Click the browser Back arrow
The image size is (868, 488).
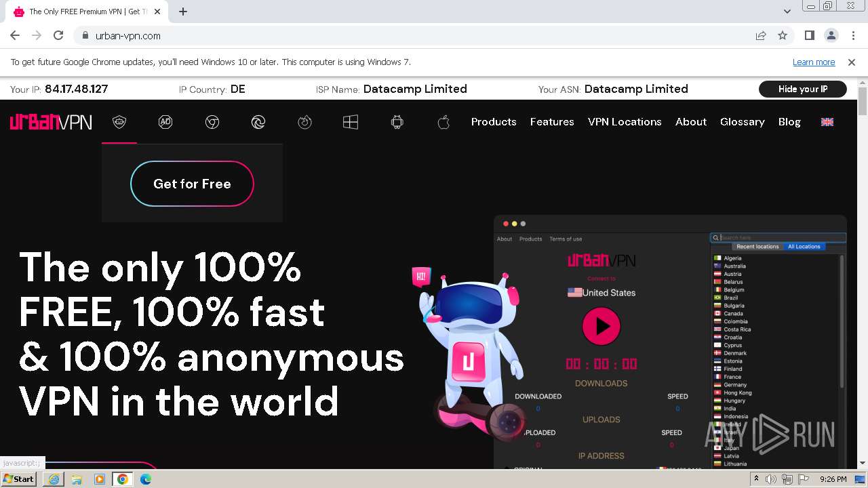coord(15,36)
